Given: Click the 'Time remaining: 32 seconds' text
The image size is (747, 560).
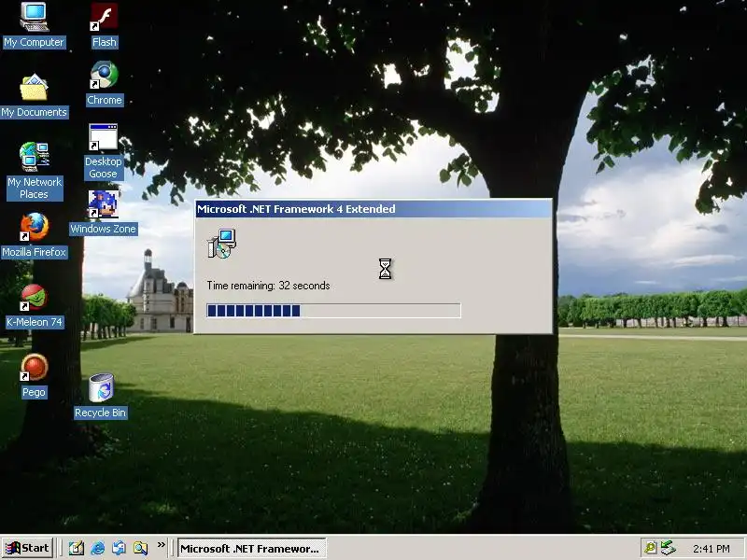Looking at the screenshot, I should click(x=268, y=286).
